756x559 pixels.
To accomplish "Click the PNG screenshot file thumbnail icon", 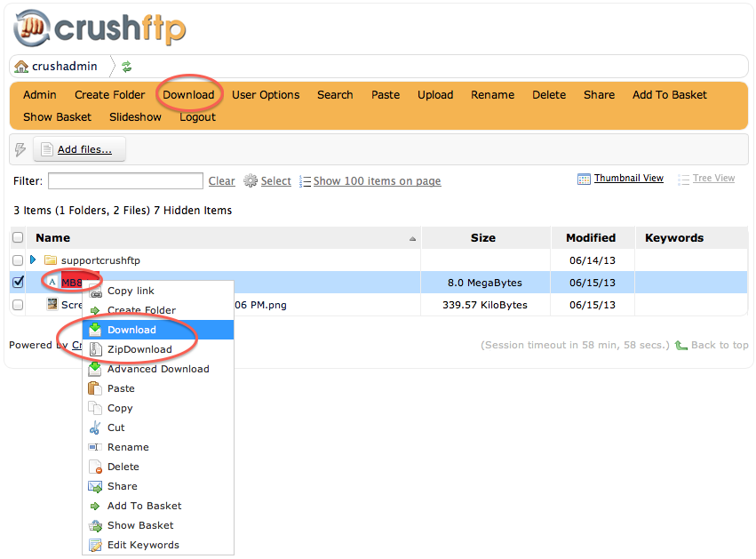I will pyautogui.click(x=52, y=304).
